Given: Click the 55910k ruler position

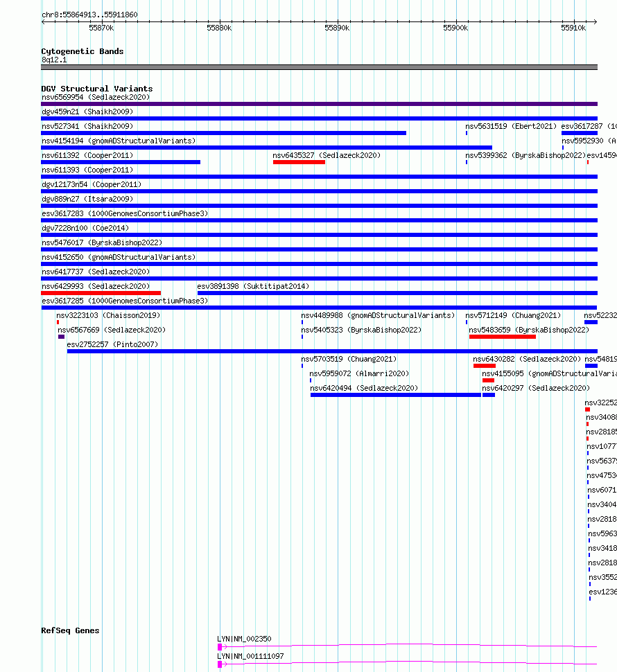Looking at the screenshot, I should [573, 28].
